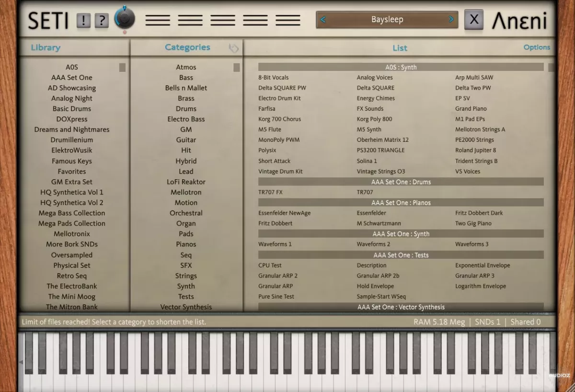Select the Dreams and Nightmares library
This screenshot has width=575, height=392.
pos(72,130)
